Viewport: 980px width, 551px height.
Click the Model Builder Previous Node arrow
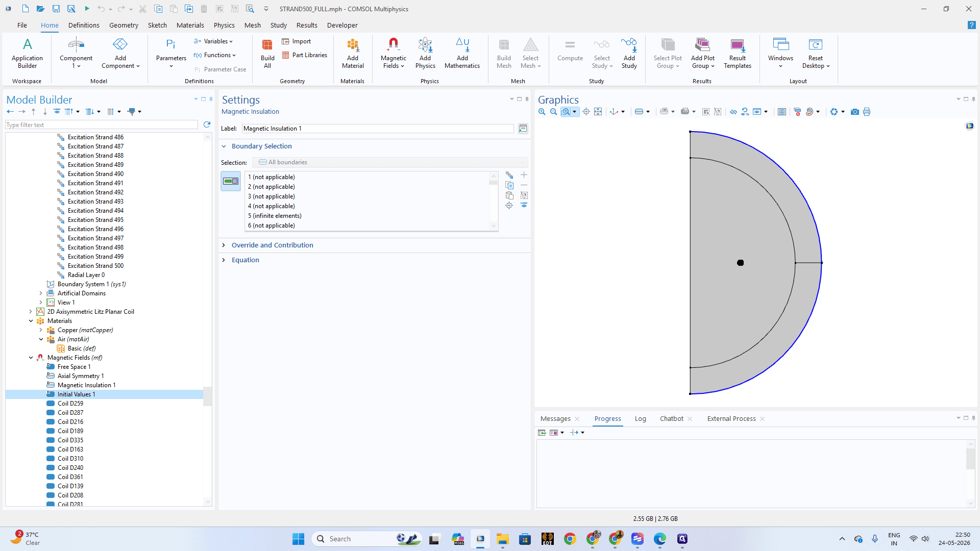pos(10,112)
